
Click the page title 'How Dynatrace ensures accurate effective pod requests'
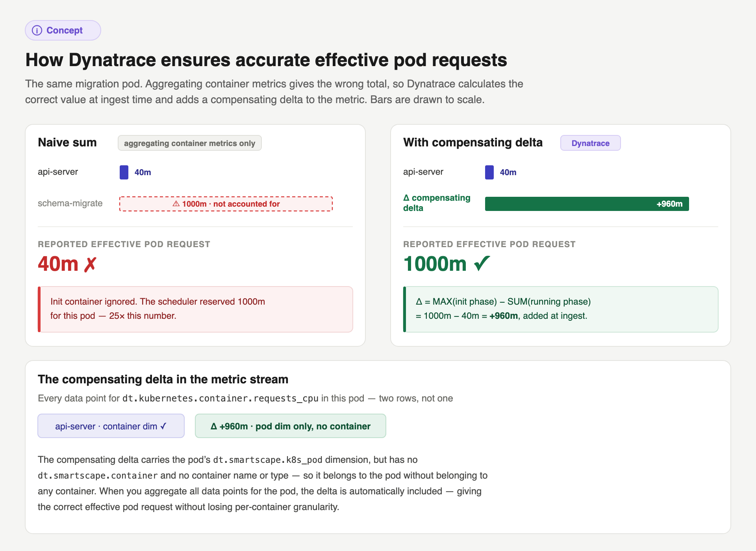[x=266, y=60]
